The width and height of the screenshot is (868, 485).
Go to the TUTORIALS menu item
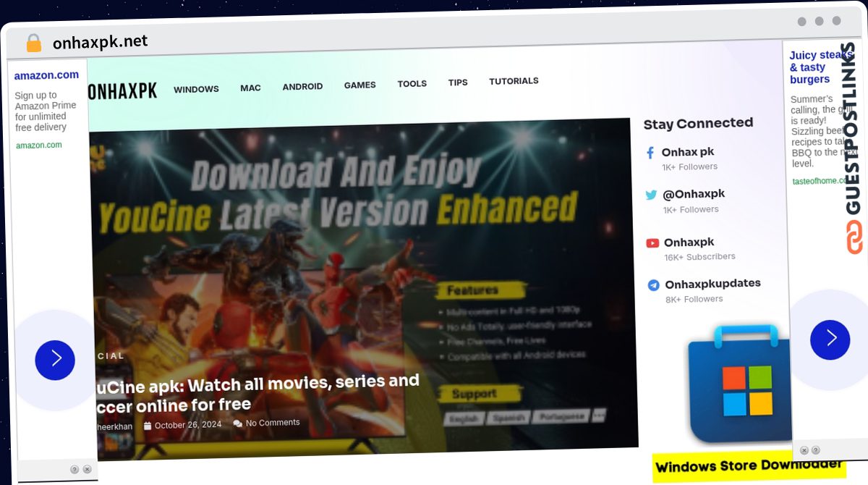click(514, 81)
